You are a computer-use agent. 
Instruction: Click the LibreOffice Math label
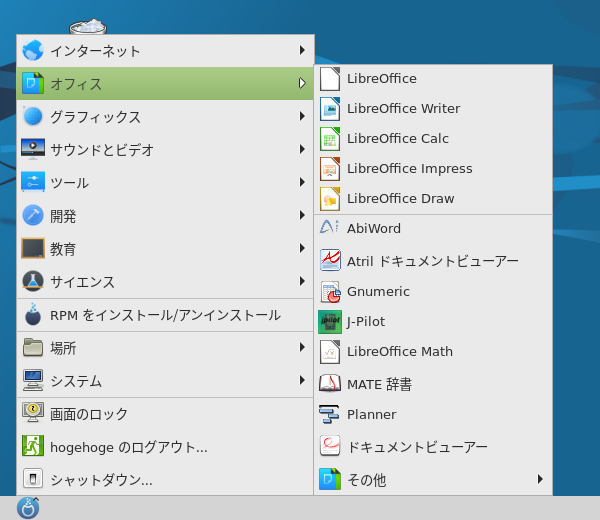[399, 352]
